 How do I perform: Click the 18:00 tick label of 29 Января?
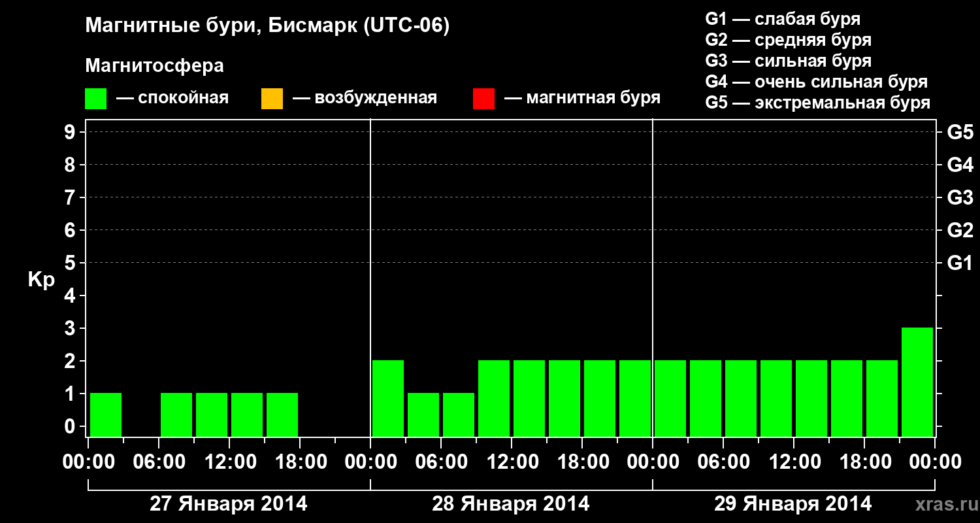click(x=864, y=462)
